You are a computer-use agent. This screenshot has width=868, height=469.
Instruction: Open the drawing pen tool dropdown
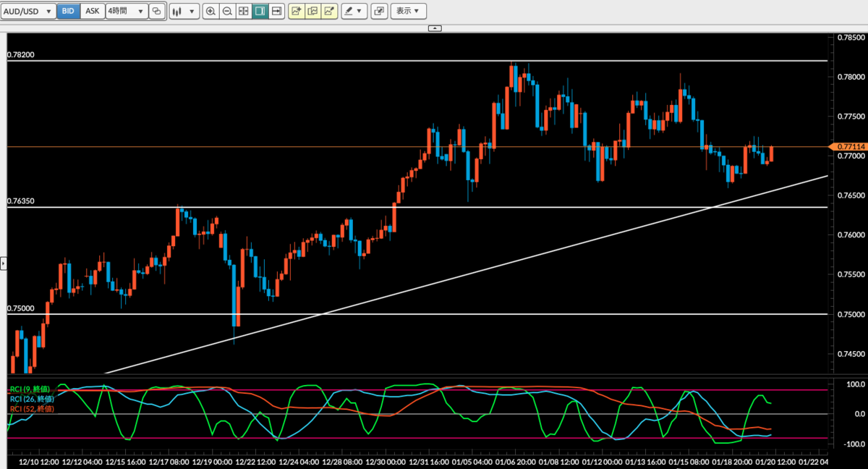pyautogui.click(x=354, y=11)
